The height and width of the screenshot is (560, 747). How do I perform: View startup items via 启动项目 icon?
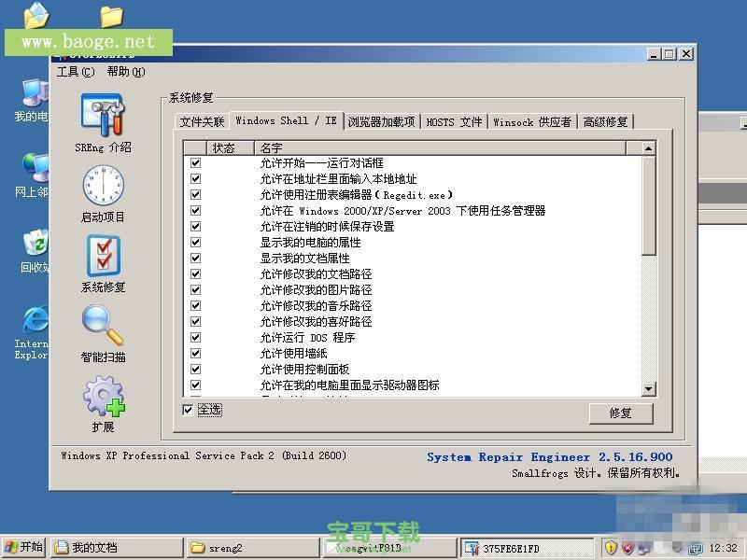click(103, 187)
